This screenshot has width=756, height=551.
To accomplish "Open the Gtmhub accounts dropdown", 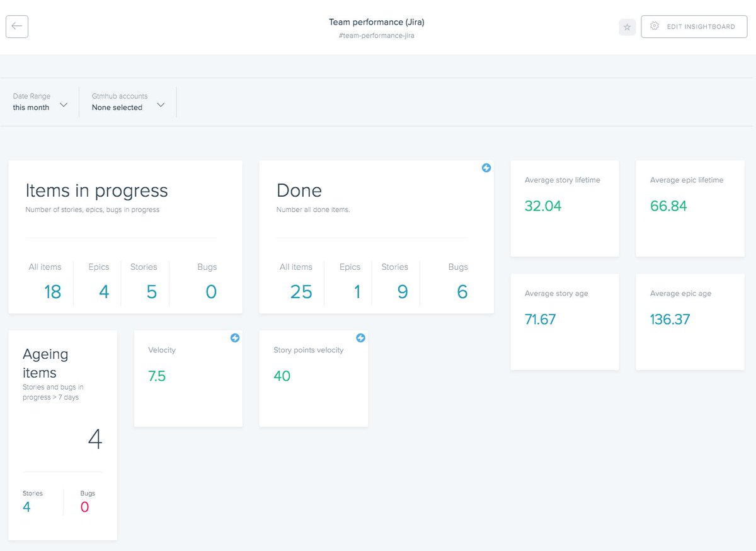I will point(128,102).
